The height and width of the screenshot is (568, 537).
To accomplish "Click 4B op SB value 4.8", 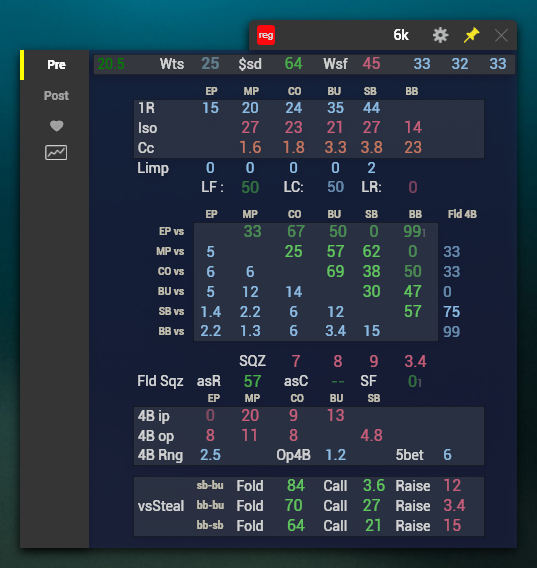I will click(371, 435).
